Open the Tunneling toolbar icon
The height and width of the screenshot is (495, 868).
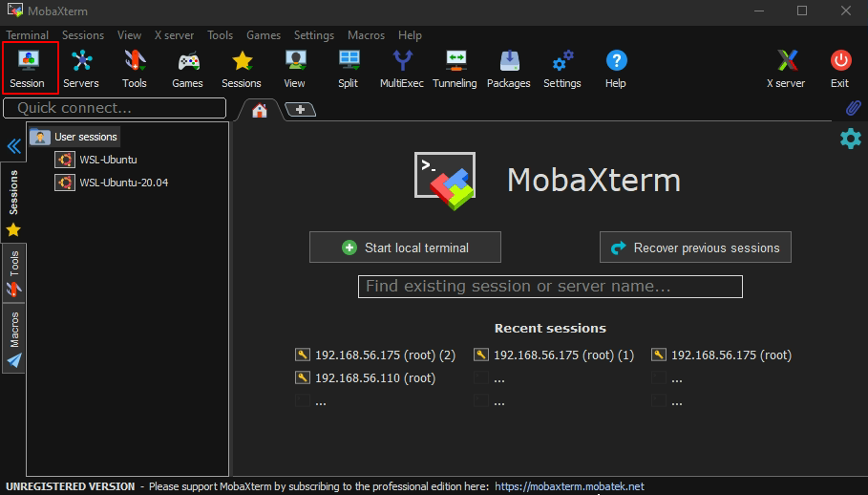[455, 68]
